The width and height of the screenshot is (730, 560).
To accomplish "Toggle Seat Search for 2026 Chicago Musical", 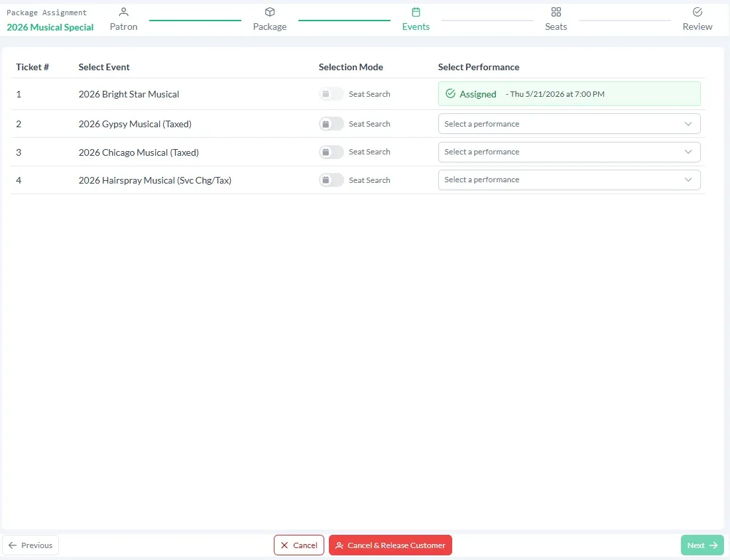I will tap(331, 152).
